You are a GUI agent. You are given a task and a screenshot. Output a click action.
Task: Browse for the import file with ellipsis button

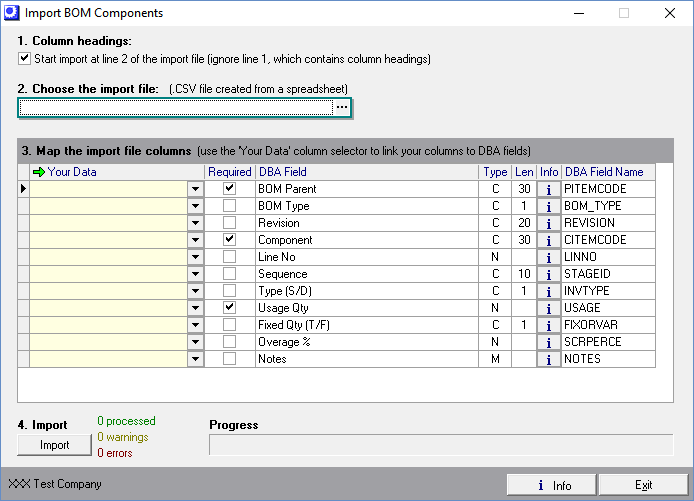342,107
